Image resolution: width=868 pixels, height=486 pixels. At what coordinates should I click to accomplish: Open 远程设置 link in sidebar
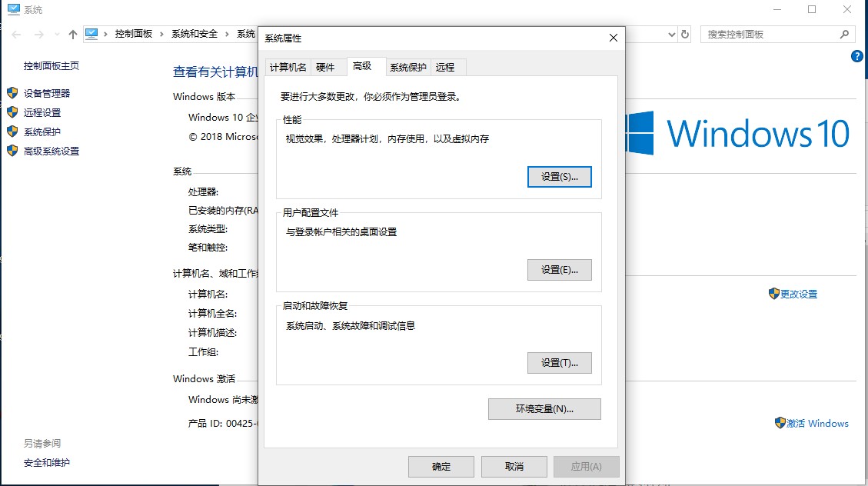point(42,112)
